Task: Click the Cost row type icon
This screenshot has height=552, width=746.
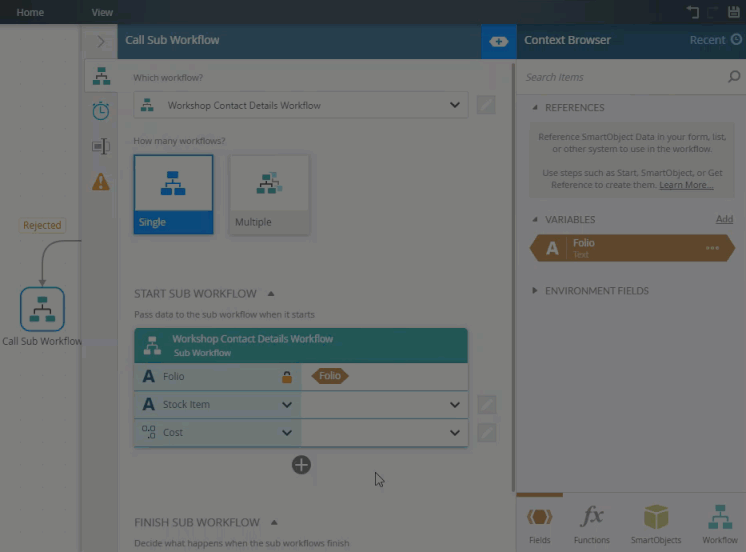Action: (x=148, y=432)
